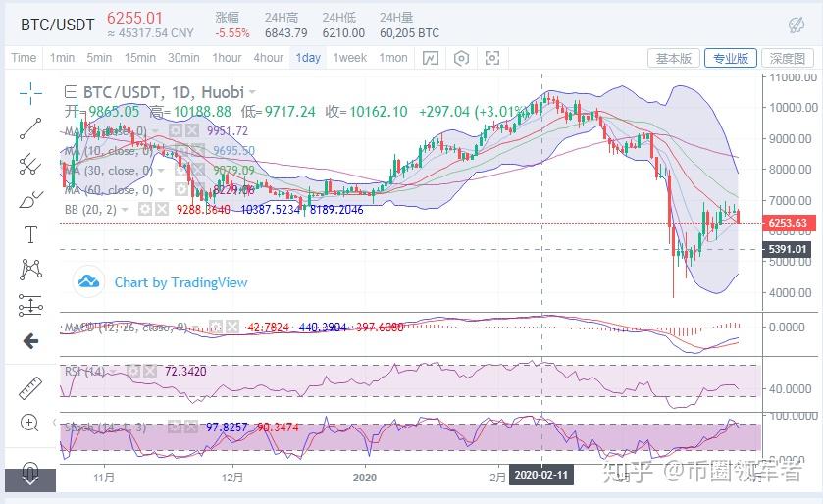This screenshot has height=504, width=823.
Task: Open settings gear for MACD indicator
Action: (216, 328)
